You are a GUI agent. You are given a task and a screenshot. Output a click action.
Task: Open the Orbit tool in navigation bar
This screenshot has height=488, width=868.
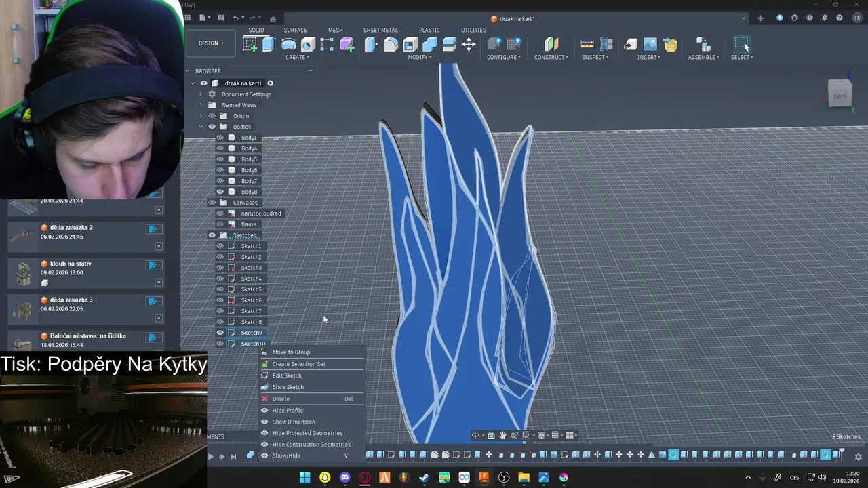point(475,435)
